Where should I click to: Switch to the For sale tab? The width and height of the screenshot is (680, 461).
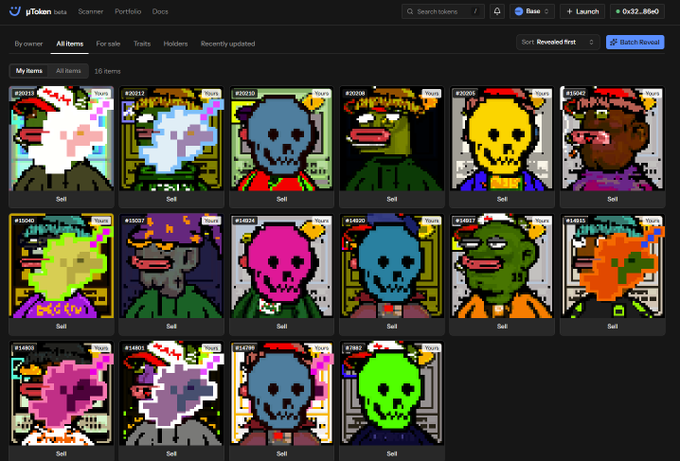[108, 43]
